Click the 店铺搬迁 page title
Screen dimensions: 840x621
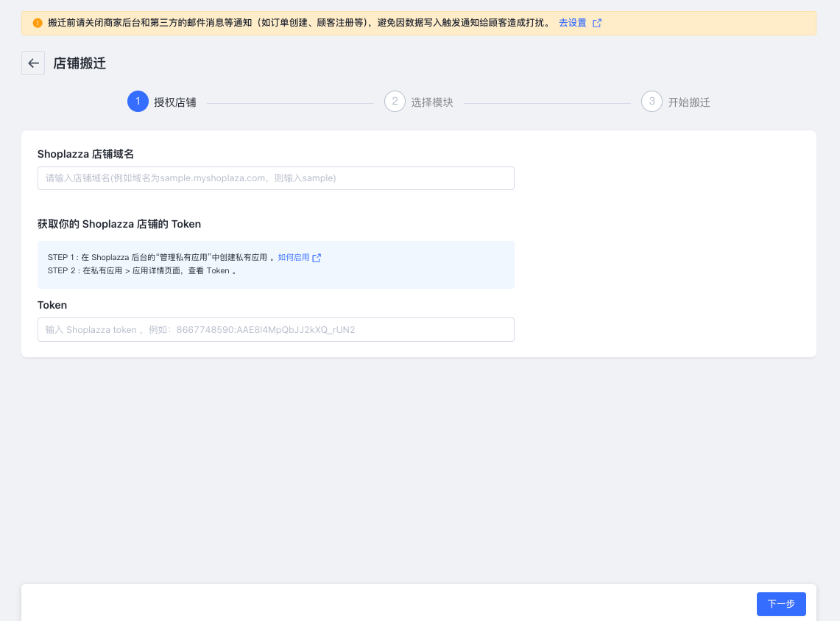point(80,63)
